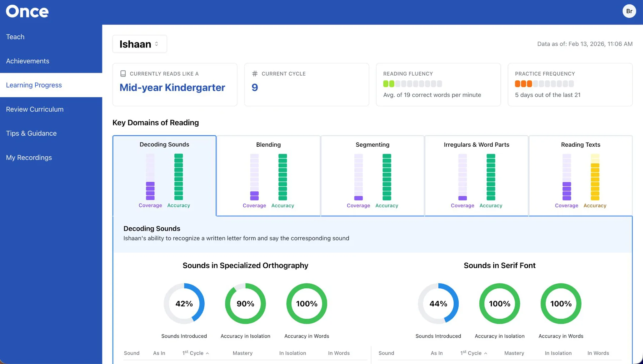Click the Sounds in Specialized Orthography heading
Image resolution: width=643 pixels, height=364 pixels.
click(x=245, y=266)
